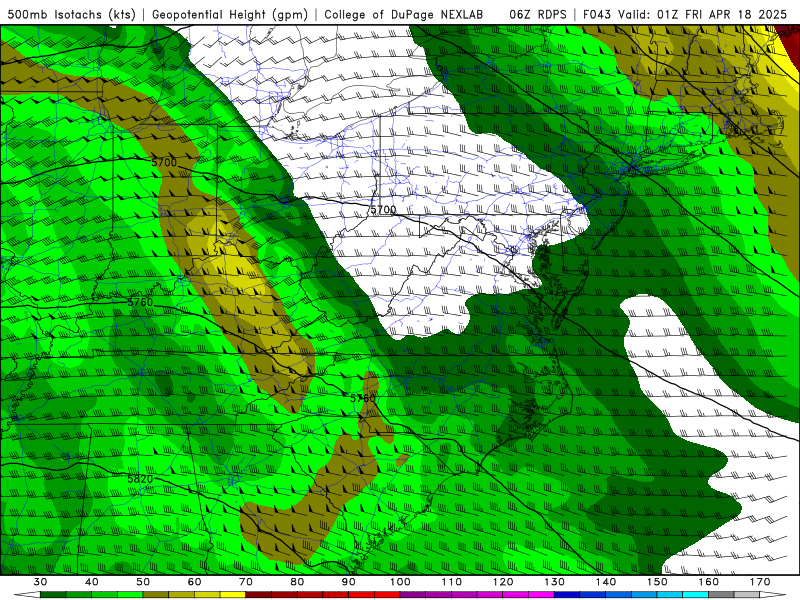Image resolution: width=800 pixels, height=600 pixels.
Task: Click the 120 label on the color scale
Action: [503, 582]
